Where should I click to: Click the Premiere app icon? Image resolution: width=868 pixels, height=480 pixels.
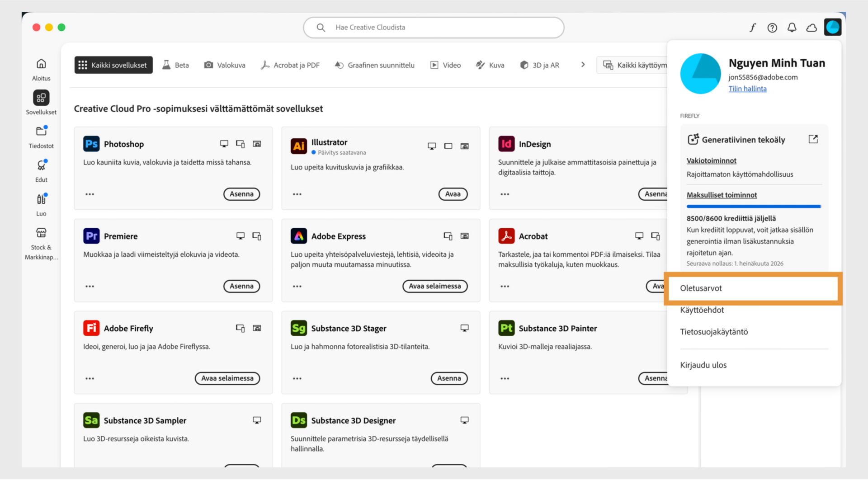91,236
